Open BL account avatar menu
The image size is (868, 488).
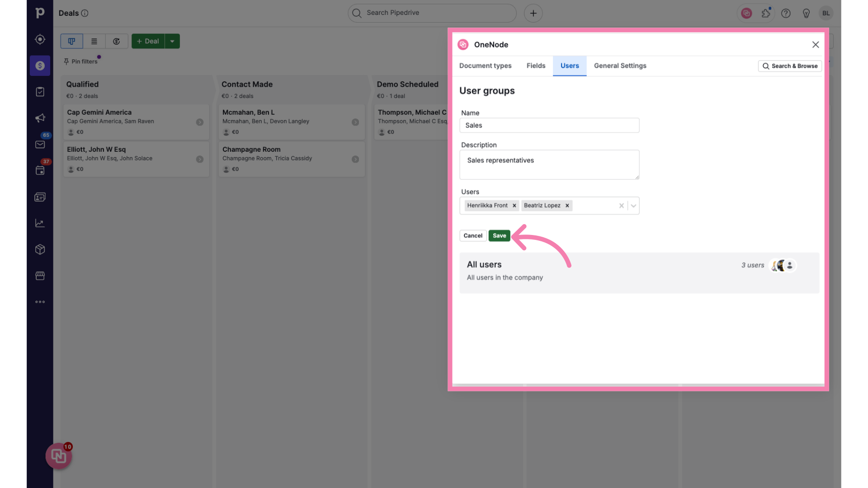point(826,13)
